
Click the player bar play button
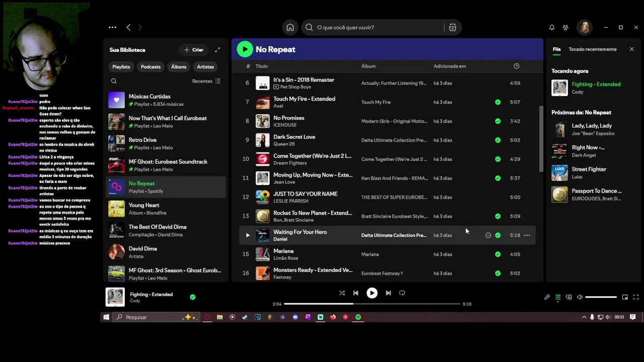pos(372,293)
